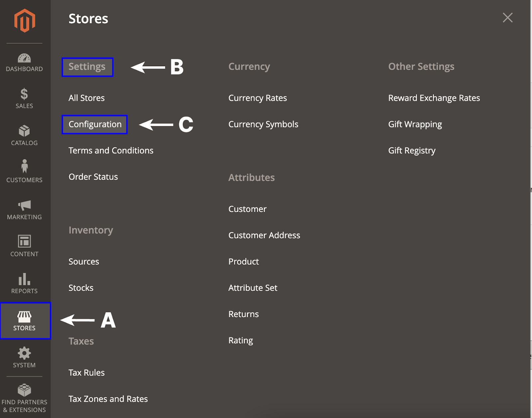This screenshot has width=532, height=418.
Task: Close the Stores flyout panel
Action: 507,18
